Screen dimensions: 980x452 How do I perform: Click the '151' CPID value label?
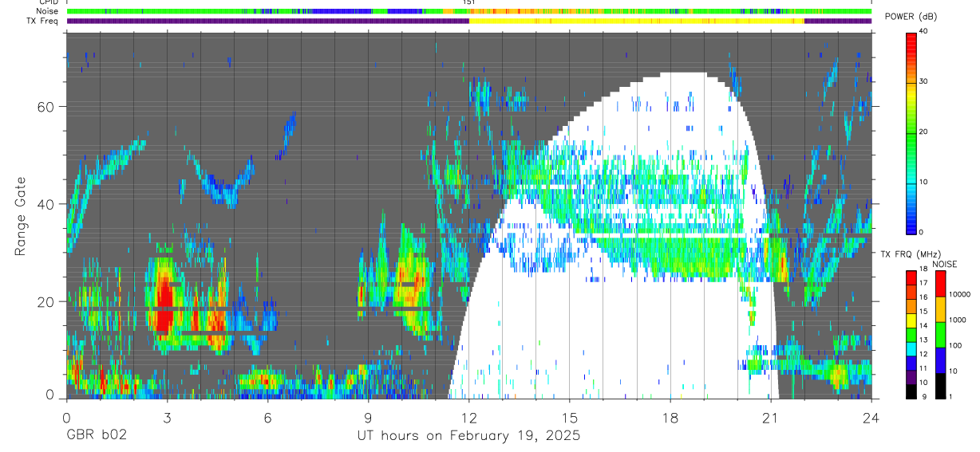tap(469, 3)
